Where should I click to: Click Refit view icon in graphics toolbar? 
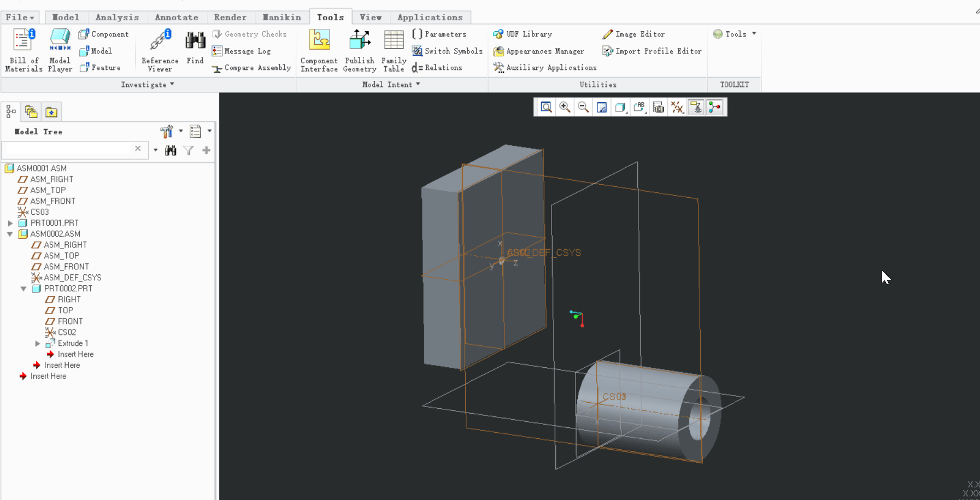coord(546,107)
